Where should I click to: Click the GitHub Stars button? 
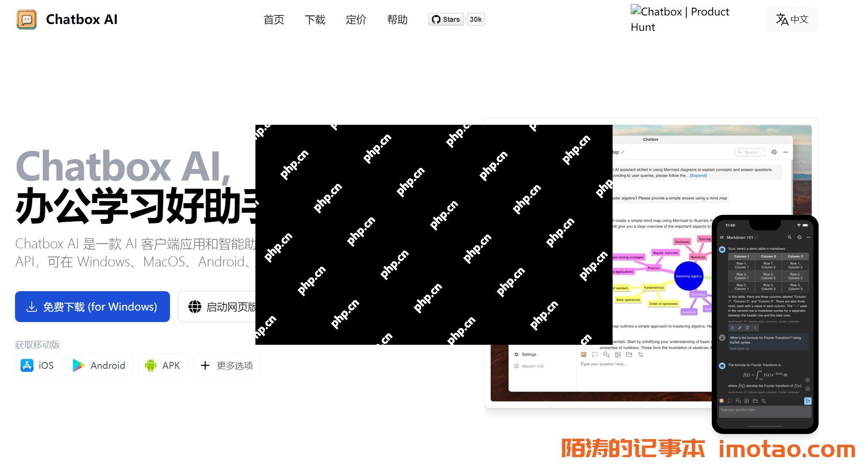tap(446, 19)
